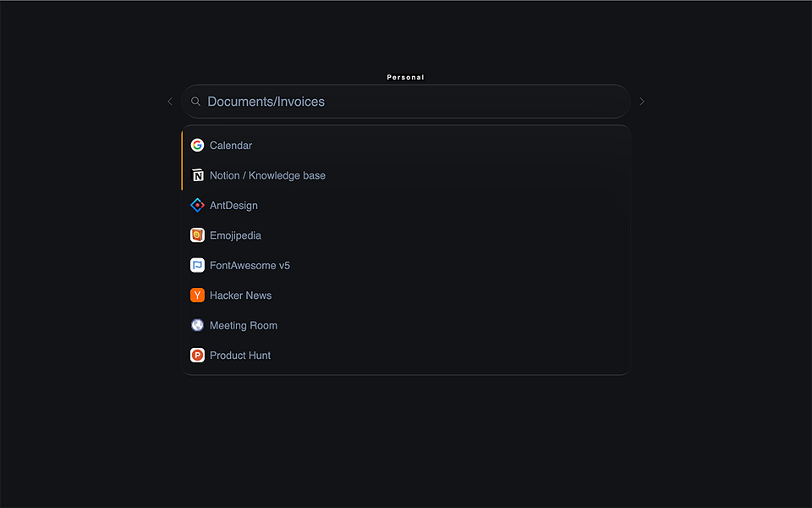Click the AntDesign diamond icon

tap(197, 205)
